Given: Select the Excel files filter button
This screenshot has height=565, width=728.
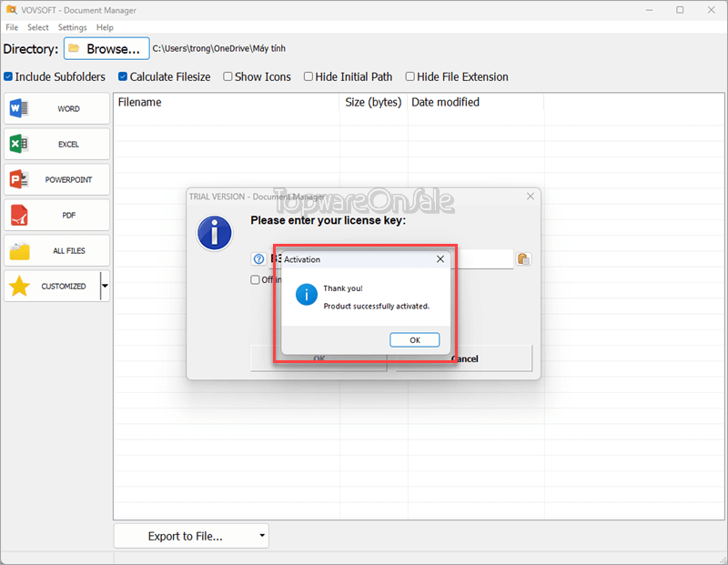Looking at the screenshot, I should pyautogui.click(x=56, y=144).
